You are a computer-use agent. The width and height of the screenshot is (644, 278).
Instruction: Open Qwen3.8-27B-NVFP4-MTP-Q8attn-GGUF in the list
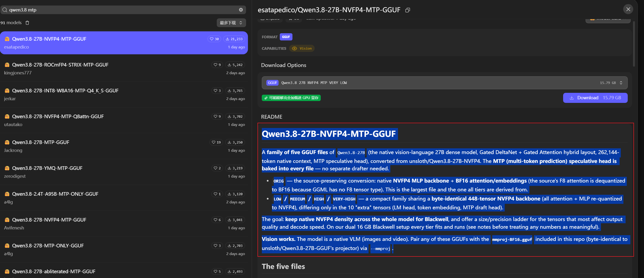click(x=124, y=120)
